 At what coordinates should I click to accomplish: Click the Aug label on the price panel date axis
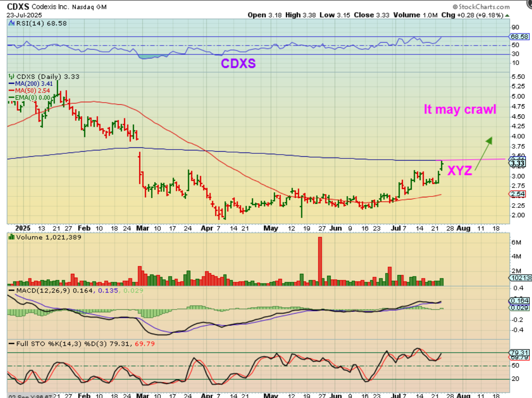click(x=463, y=228)
